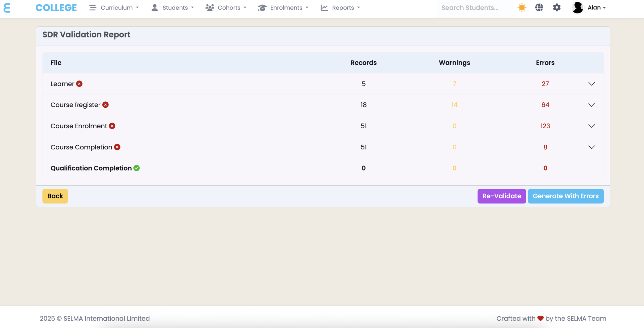Open the COLLEGE home link
This screenshot has height=328, width=644.
[56, 8]
